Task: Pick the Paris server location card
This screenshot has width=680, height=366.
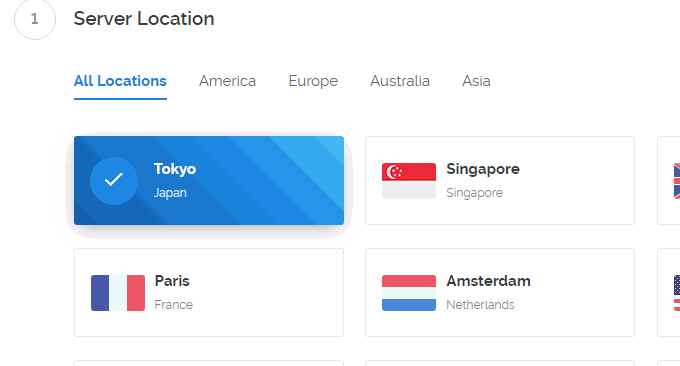Action: click(x=209, y=292)
